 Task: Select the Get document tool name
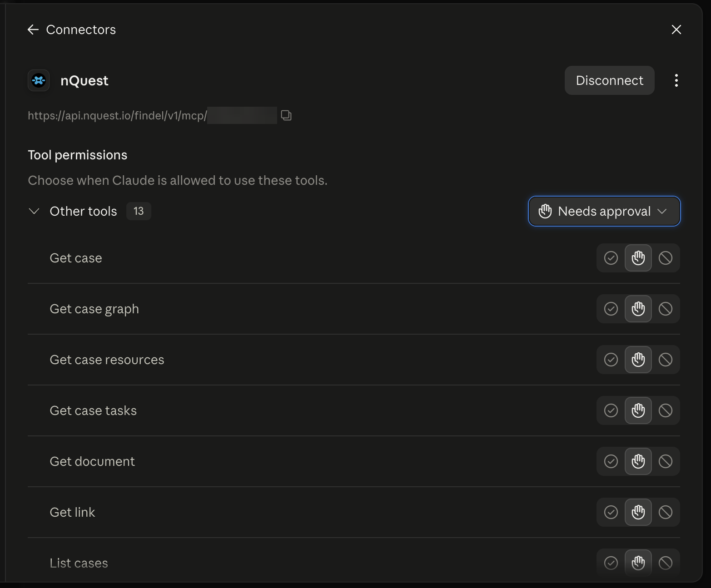pos(92,461)
